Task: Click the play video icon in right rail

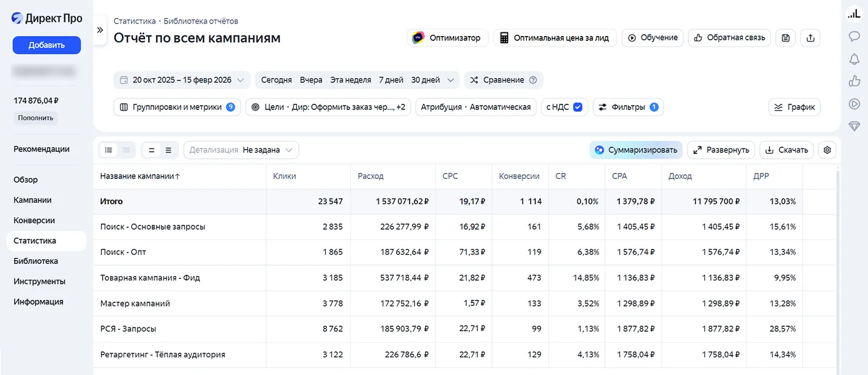Action: pyautogui.click(x=854, y=103)
